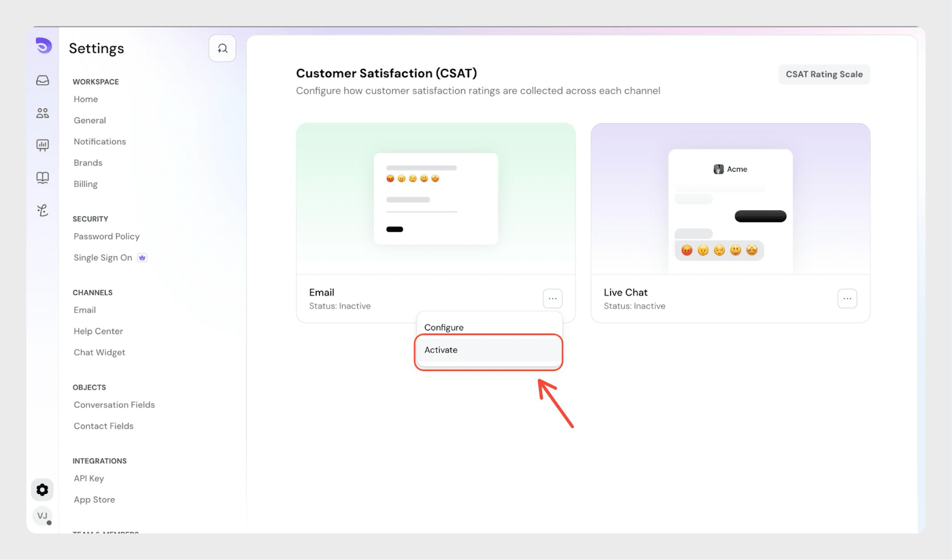Open the knowledge base book icon
The height and width of the screenshot is (560, 952).
(x=43, y=178)
